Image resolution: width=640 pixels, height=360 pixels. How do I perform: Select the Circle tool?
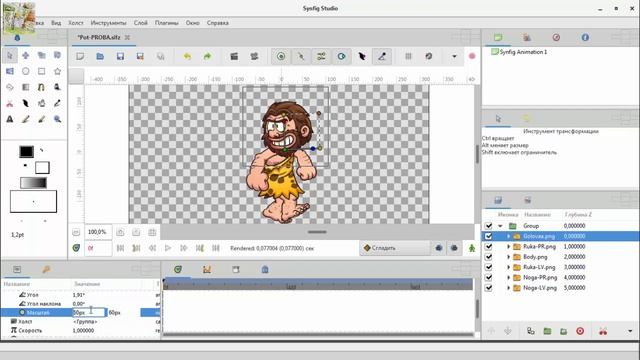click(26, 71)
